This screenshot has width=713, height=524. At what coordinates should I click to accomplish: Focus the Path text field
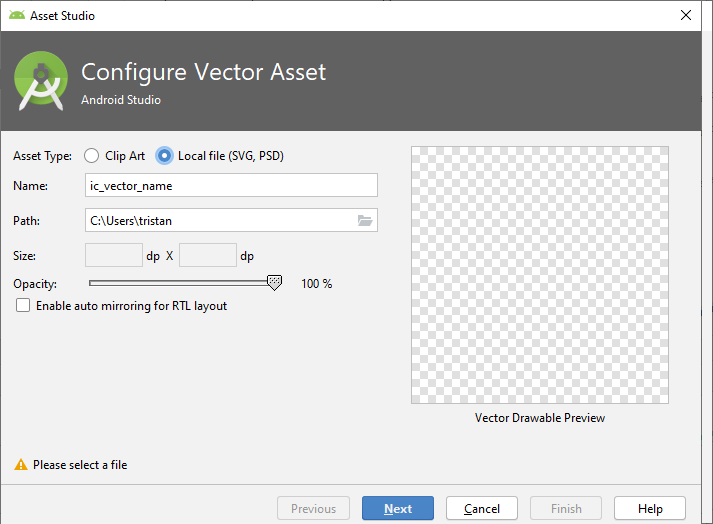tap(218, 220)
